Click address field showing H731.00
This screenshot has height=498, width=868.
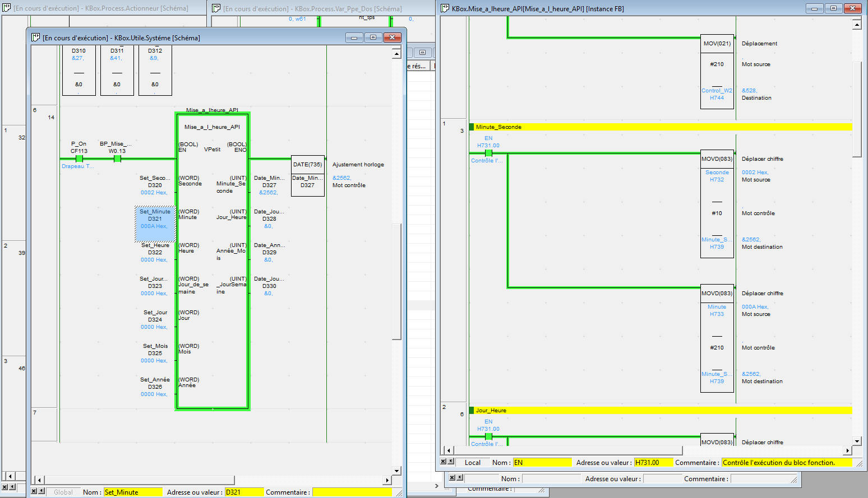click(653, 463)
